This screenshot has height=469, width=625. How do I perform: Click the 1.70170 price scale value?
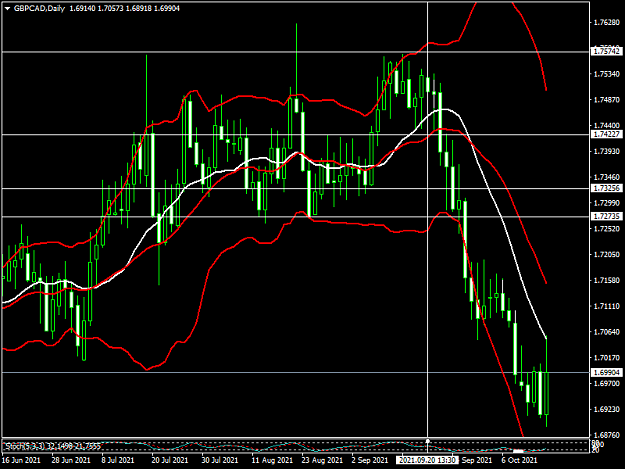click(607, 358)
